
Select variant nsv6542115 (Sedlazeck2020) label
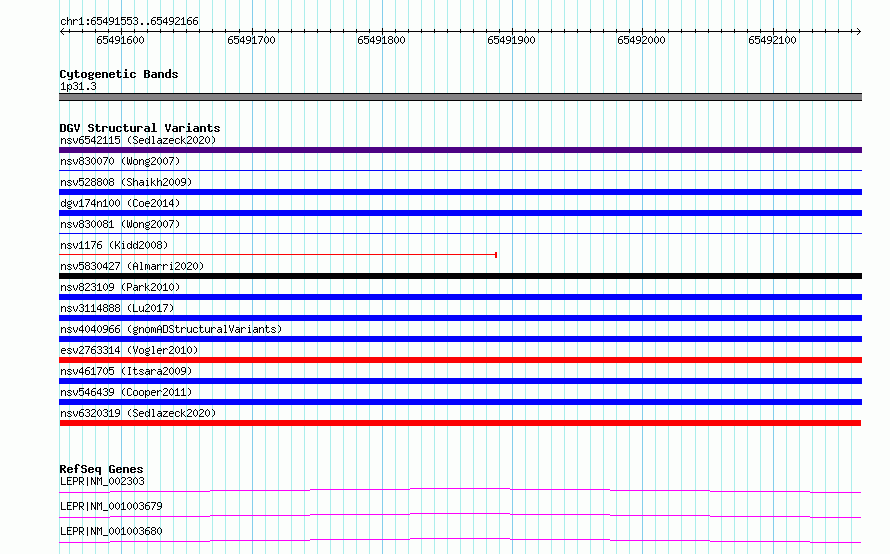tap(138, 140)
